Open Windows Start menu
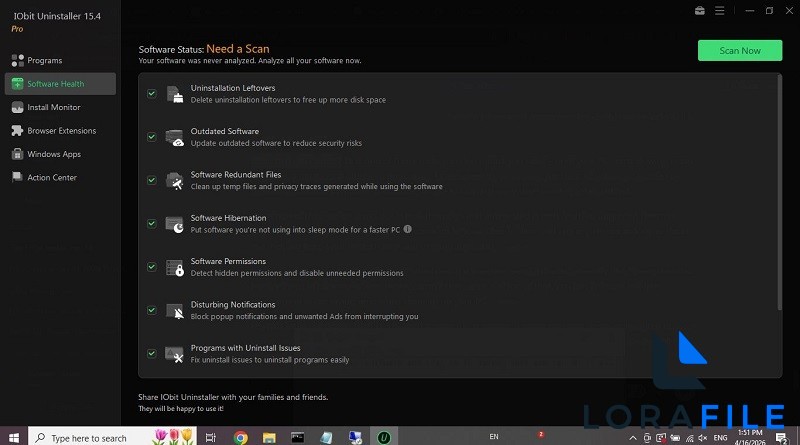This screenshot has height=445, width=800. pos(14,437)
